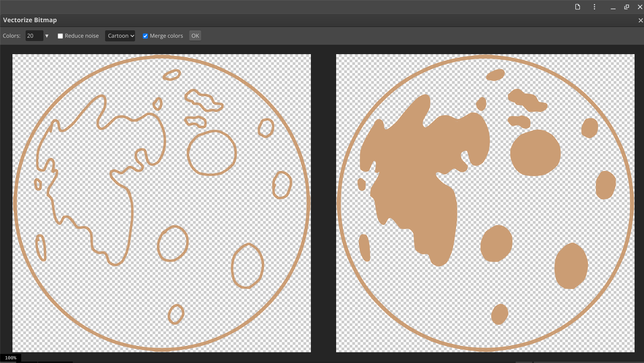Create a new file from the title bar icon
Image resolution: width=644 pixels, height=363 pixels.
[577, 7]
